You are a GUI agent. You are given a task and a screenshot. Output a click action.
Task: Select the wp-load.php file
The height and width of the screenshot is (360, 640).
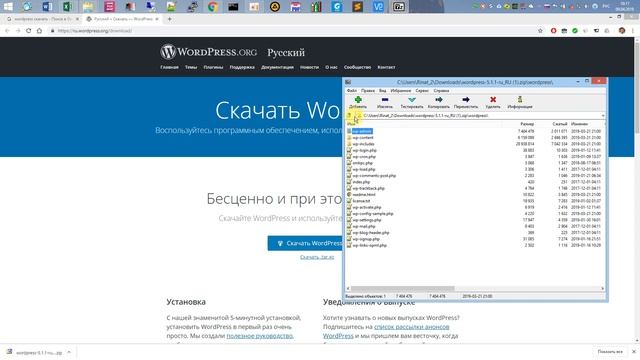364,169
